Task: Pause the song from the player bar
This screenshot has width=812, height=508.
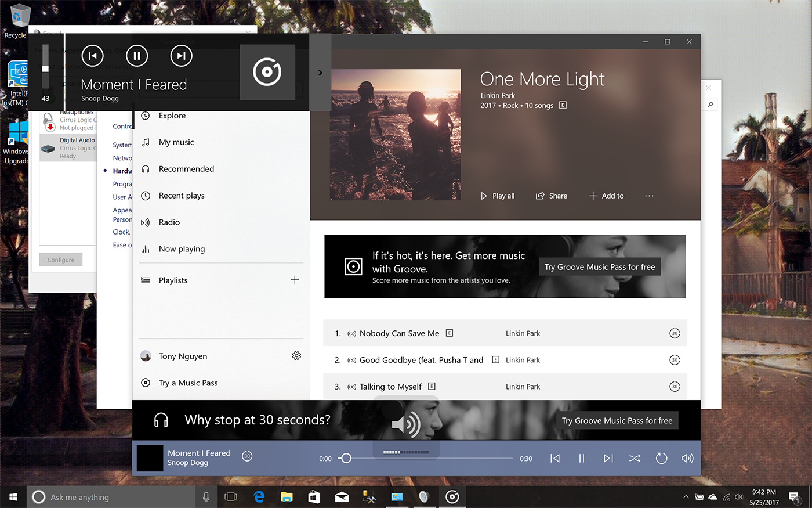Action: (x=582, y=459)
